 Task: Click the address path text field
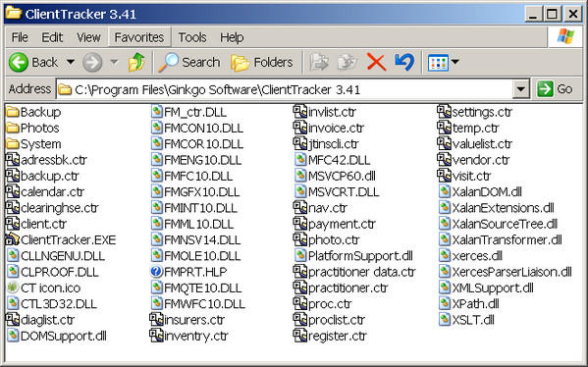click(285, 89)
